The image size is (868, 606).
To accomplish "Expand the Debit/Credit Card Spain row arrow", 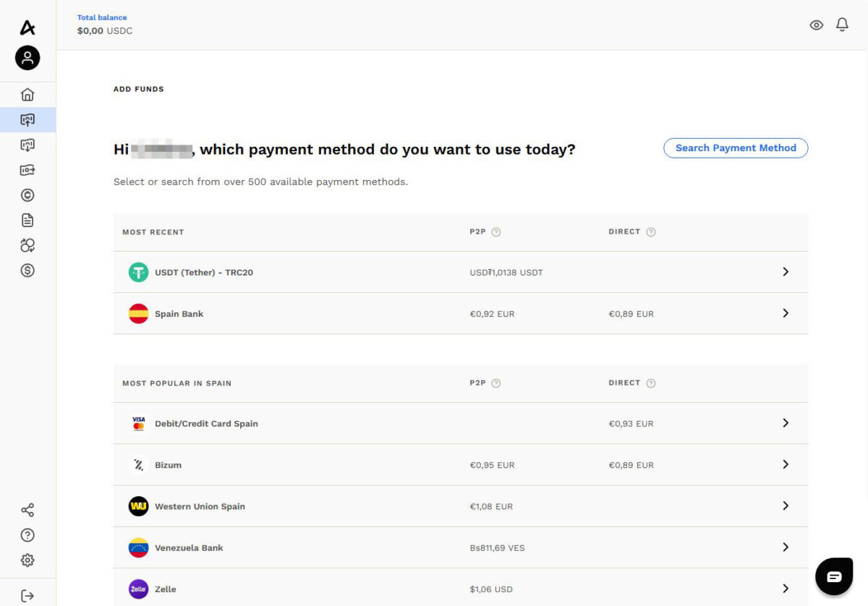I will [x=786, y=423].
